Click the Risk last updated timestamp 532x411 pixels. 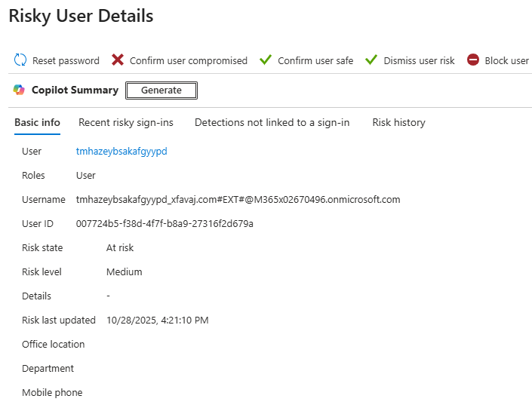click(x=157, y=320)
